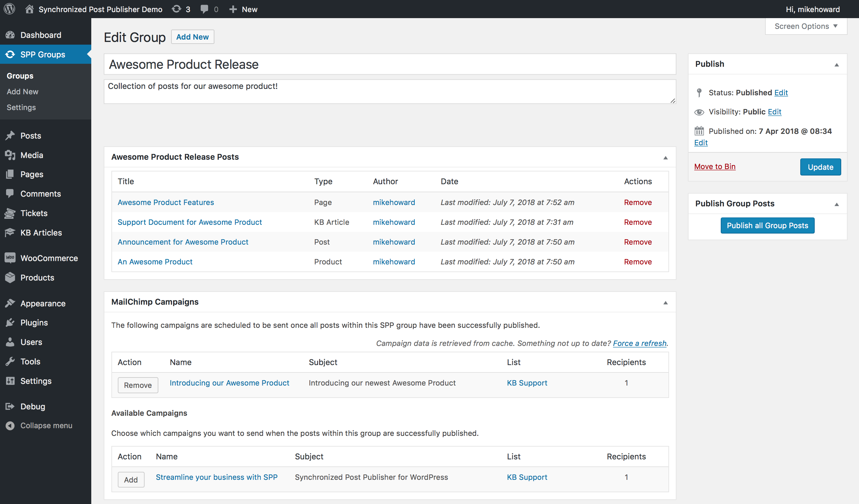Click the visibility eye icon

click(x=699, y=112)
